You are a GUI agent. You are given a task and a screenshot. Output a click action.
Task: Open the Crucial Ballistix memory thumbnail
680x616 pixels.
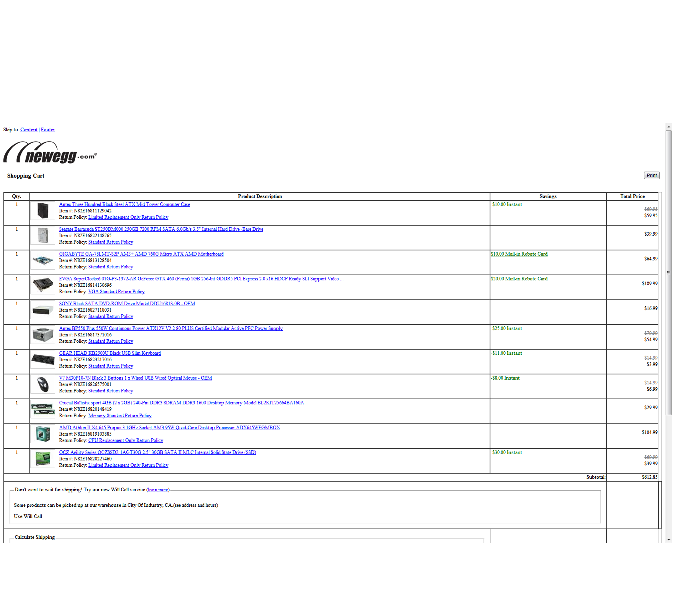coord(43,409)
